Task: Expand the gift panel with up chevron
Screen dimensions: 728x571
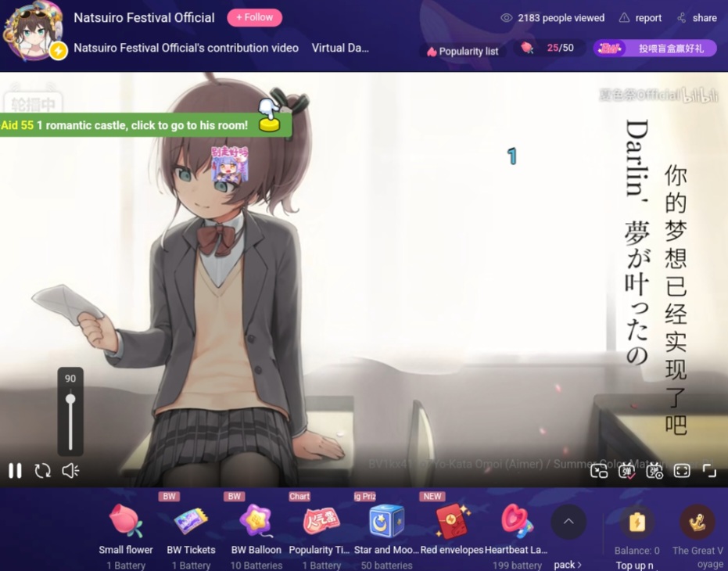Action: (x=568, y=521)
